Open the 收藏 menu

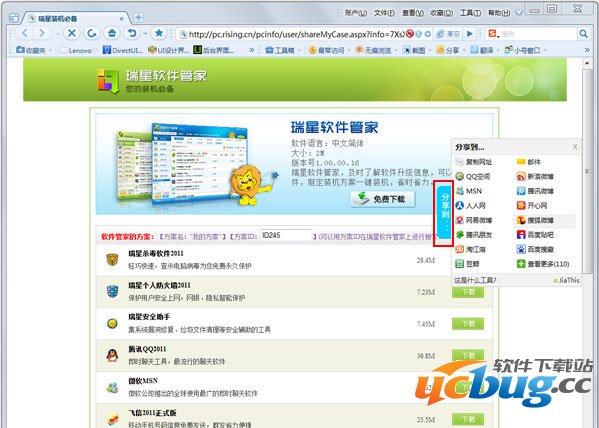click(442, 13)
